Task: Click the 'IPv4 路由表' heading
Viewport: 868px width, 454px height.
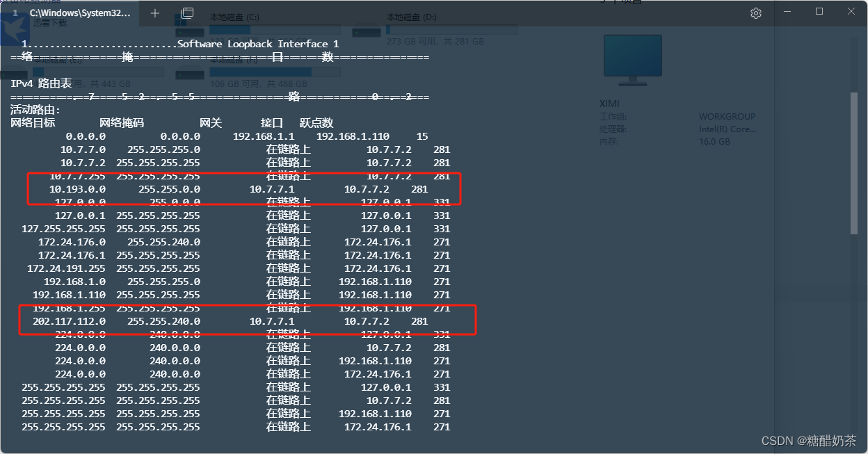Action: [41, 83]
